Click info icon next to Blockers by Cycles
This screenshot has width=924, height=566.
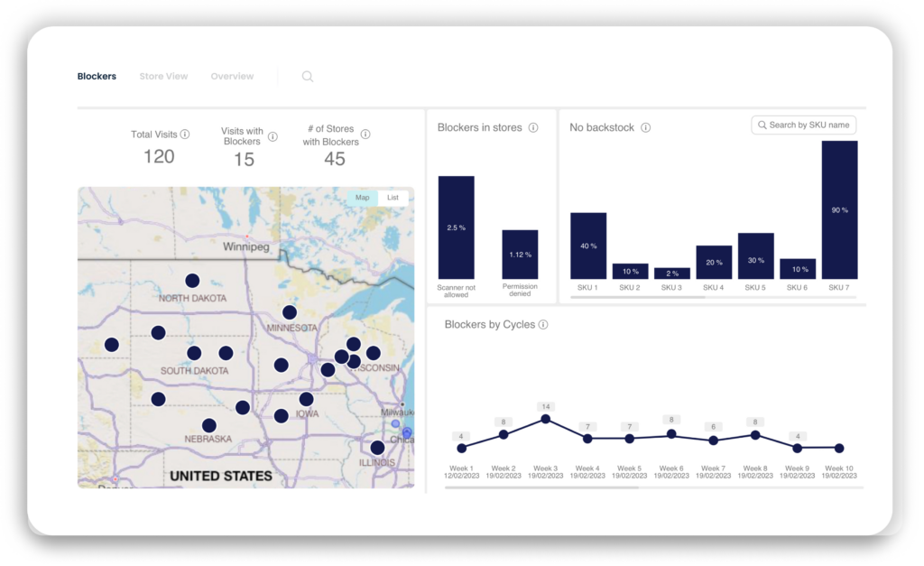[x=543, y=325]
